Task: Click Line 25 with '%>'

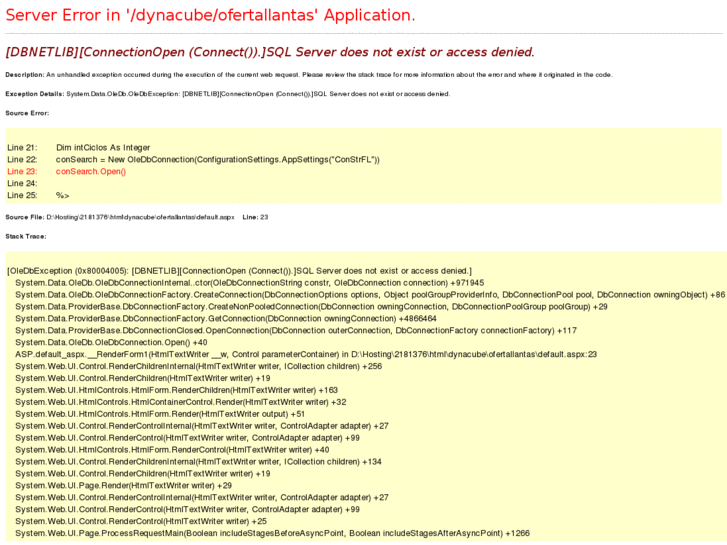Action: coord(38,195)
